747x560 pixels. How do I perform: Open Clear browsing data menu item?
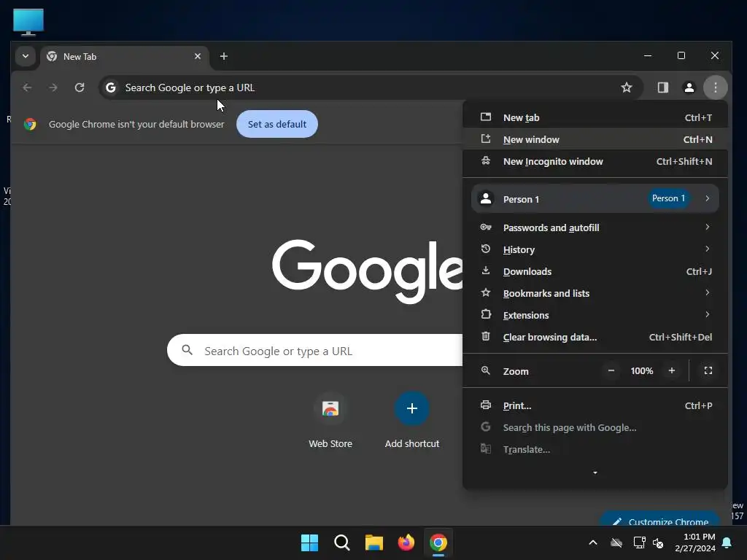[x=595, y=337]
